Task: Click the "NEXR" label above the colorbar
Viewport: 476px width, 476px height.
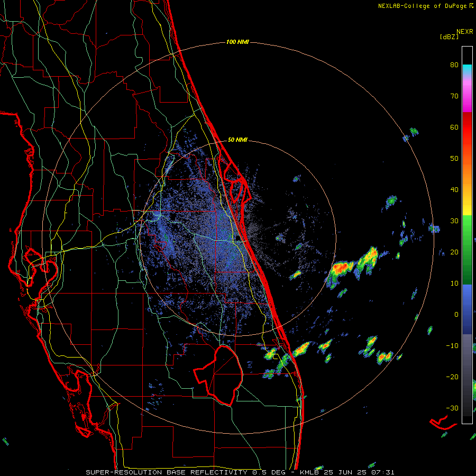Action: pyautogui.click(x=465, y=31)
